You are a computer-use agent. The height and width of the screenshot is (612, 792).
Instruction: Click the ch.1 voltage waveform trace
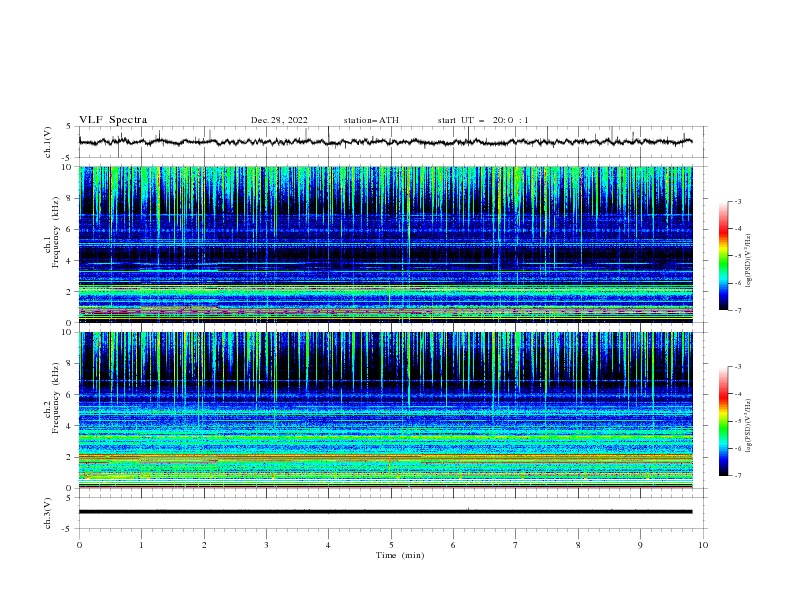coord(385,142)
